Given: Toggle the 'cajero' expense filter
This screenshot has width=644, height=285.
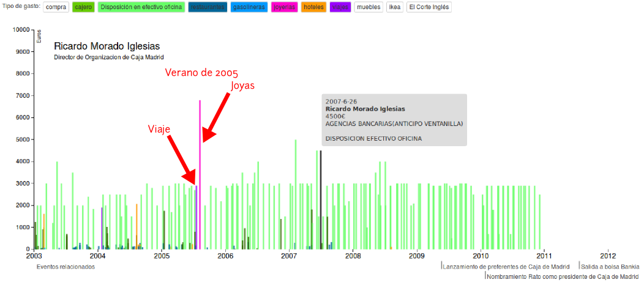Looking at the screenshot, I should [83, 7].
